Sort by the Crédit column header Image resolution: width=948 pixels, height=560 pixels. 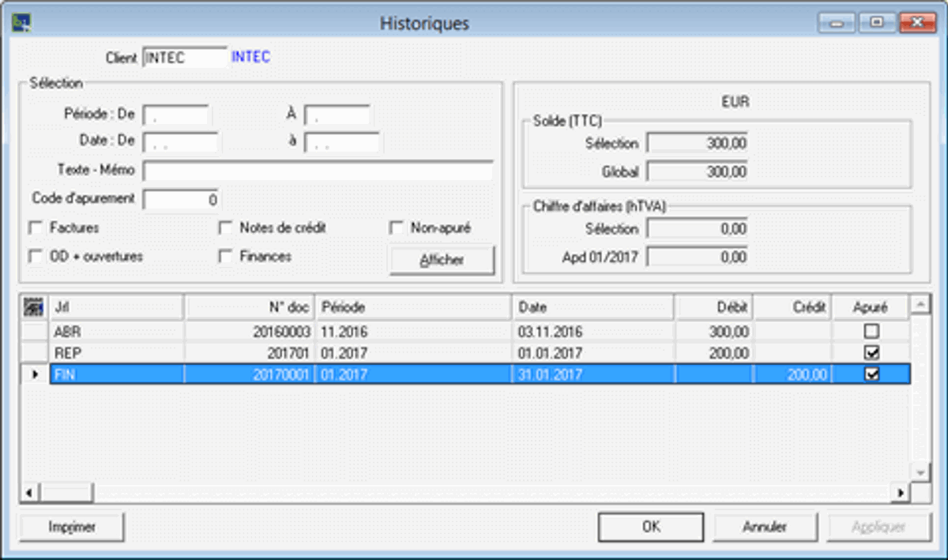(792, 307)
